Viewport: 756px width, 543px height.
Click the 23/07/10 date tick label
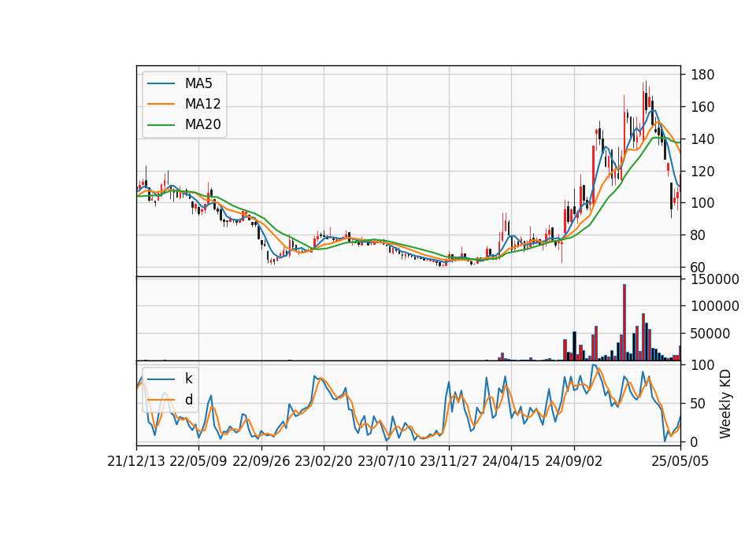pos(386,461)
